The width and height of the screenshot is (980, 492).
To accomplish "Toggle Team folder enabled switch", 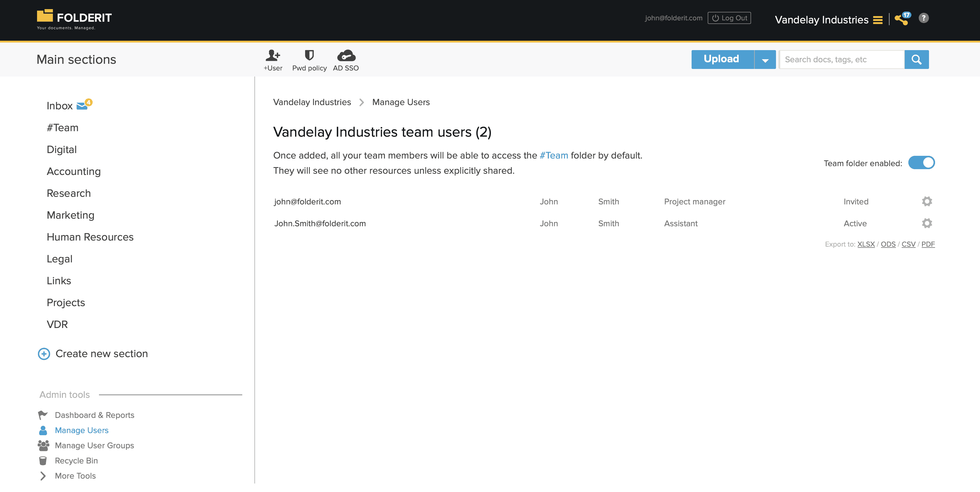I will coord(921,163).
